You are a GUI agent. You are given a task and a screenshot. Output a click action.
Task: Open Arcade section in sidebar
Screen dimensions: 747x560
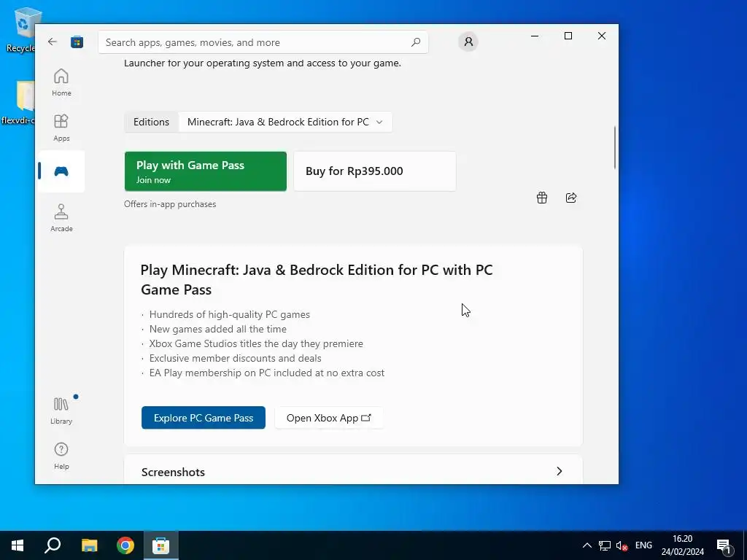(61, 218)
